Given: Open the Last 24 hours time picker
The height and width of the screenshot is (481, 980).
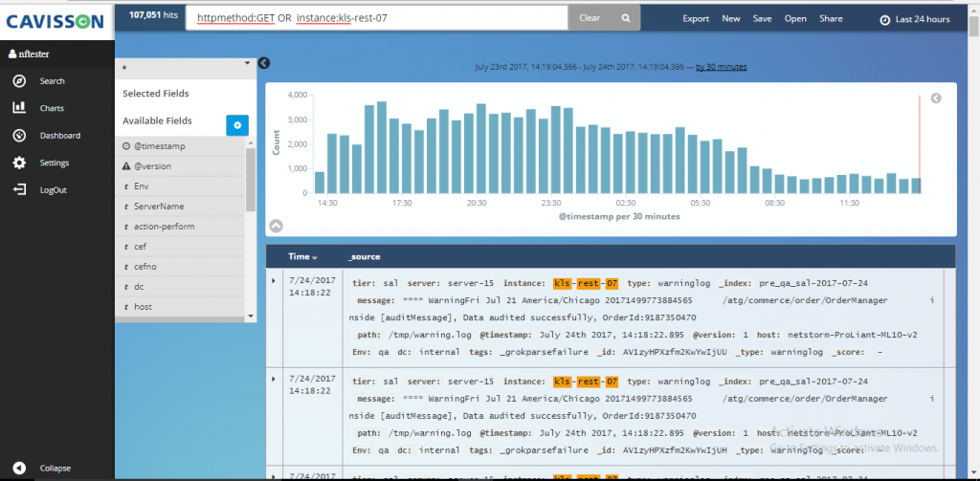Looking at the screenshot, I should (915, 19).
